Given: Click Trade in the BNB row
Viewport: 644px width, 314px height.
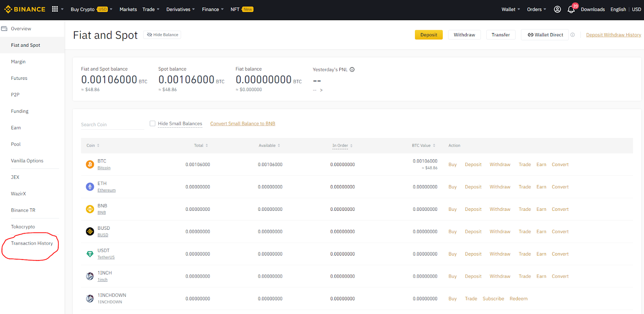Looking at the screenshot, I should (524, 209).
